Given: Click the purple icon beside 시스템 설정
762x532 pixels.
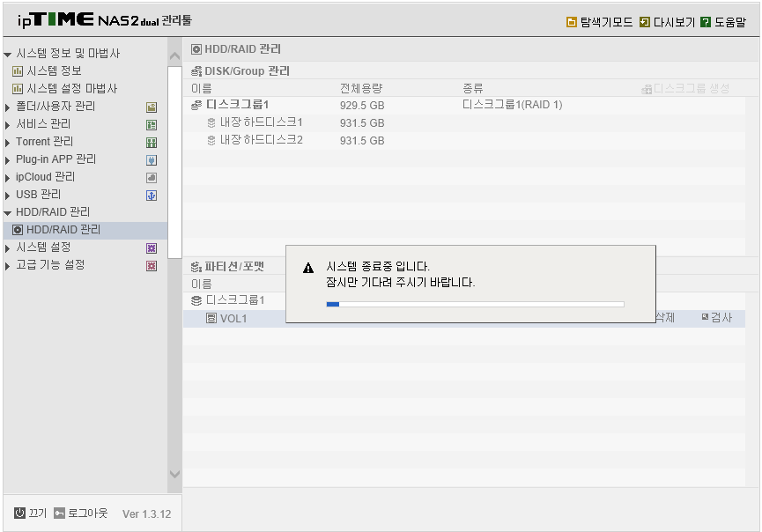Looking at the screenshot, I should (x=152, y=248).
